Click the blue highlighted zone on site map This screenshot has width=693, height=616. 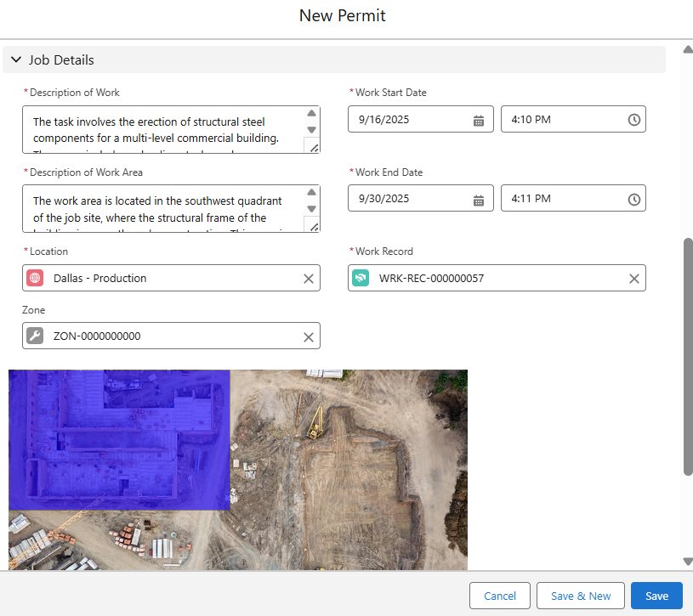pyautogui.click(x=119, y=439)
